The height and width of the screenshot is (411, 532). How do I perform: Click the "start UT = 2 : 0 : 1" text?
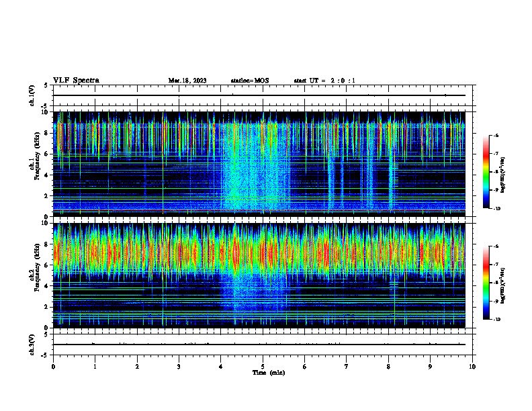pyautogui.click(x=324, y=81)
